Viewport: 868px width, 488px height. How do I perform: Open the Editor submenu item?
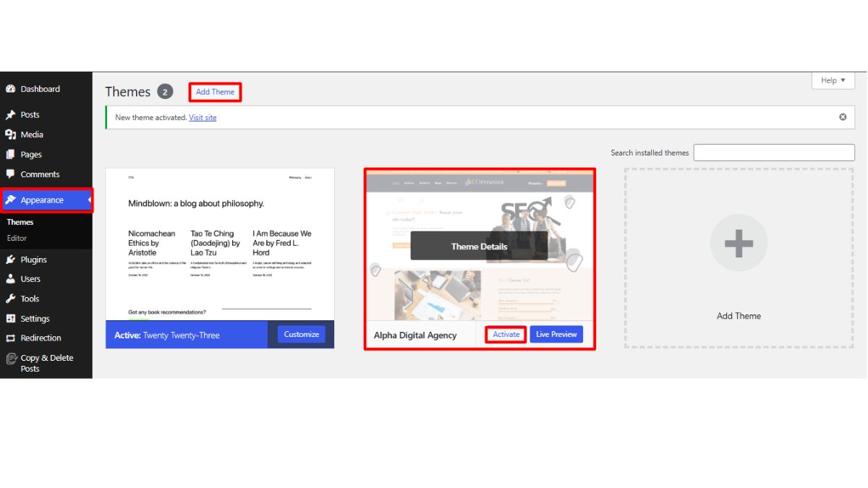click(x=17, y=238)
